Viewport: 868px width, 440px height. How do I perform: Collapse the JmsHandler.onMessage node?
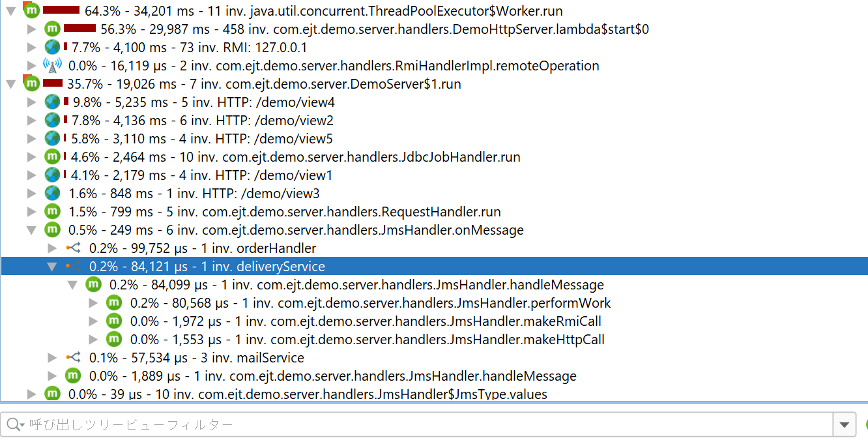[x=31, y=230]
